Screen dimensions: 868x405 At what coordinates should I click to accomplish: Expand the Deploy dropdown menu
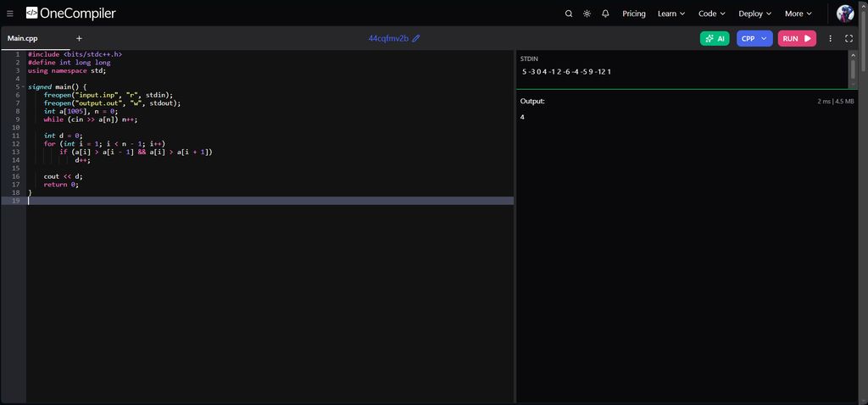(x=755, y=14)
